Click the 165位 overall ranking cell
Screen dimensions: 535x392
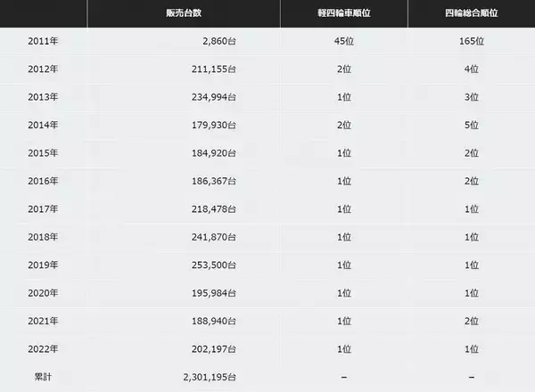tap(471, 41)
